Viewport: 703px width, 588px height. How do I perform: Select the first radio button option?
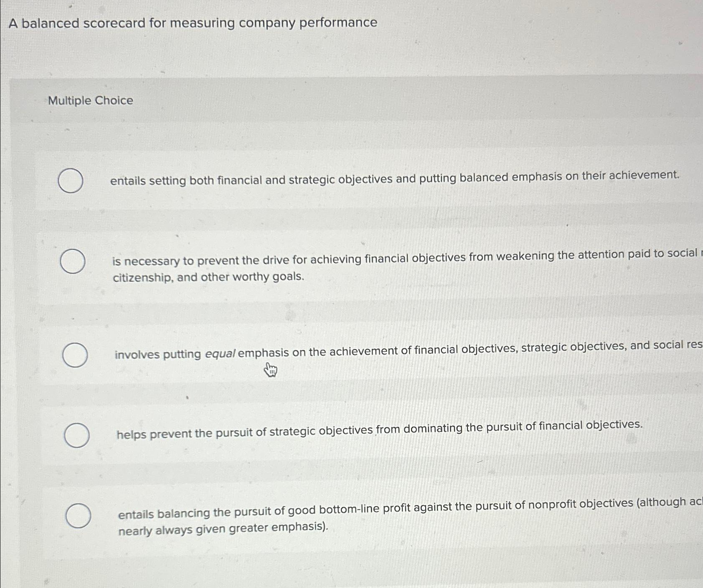pos(70,181)
